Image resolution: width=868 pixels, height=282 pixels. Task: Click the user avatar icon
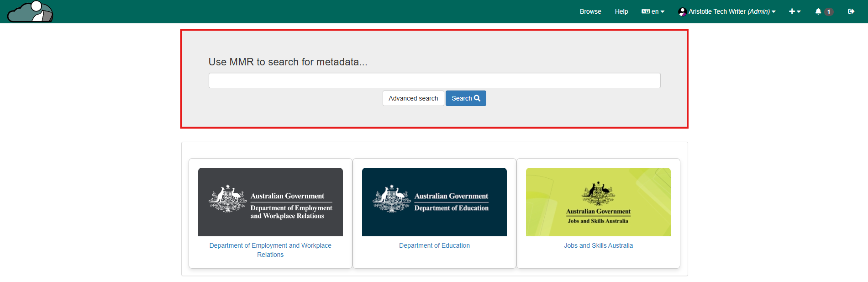[682, 12]
